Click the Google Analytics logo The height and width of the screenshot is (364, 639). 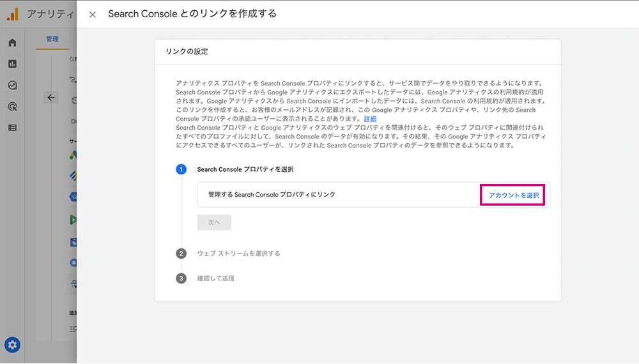tap(13, 14)
